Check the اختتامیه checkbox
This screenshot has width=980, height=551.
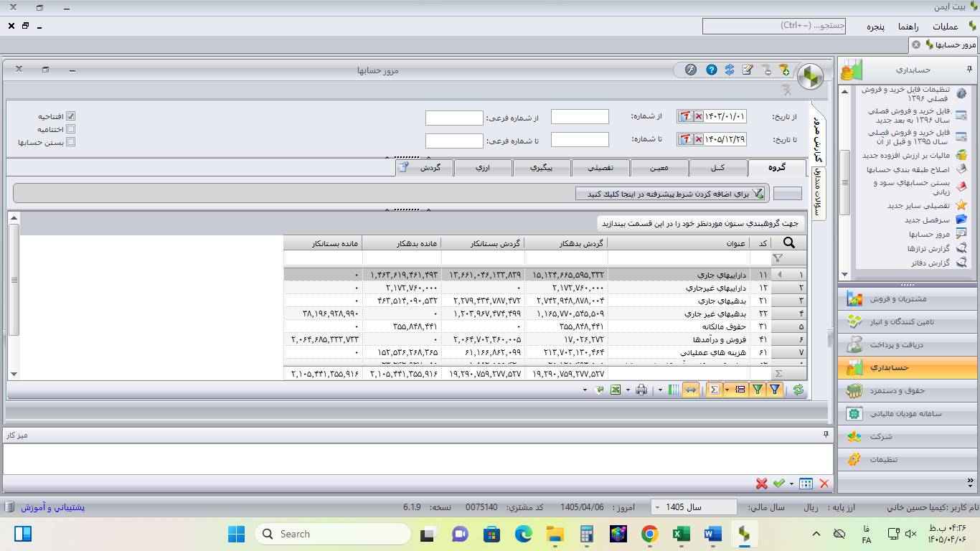[70, 129]
